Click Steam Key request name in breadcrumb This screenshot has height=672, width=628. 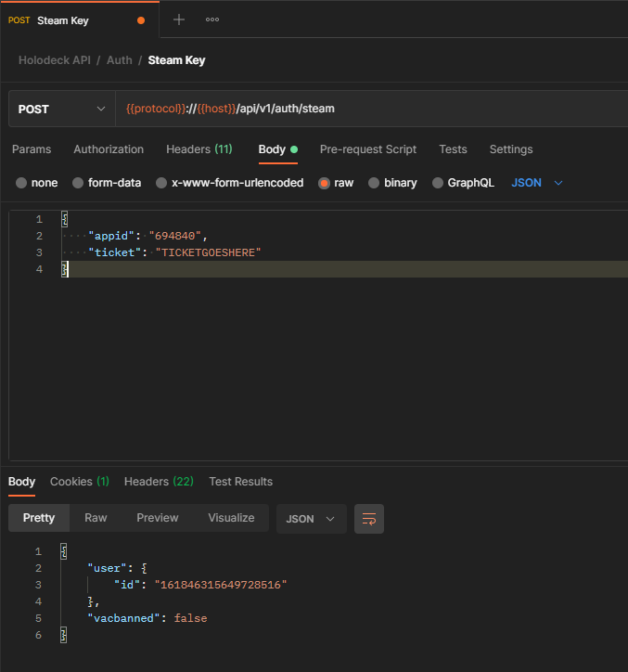click(x=176, y=60)
